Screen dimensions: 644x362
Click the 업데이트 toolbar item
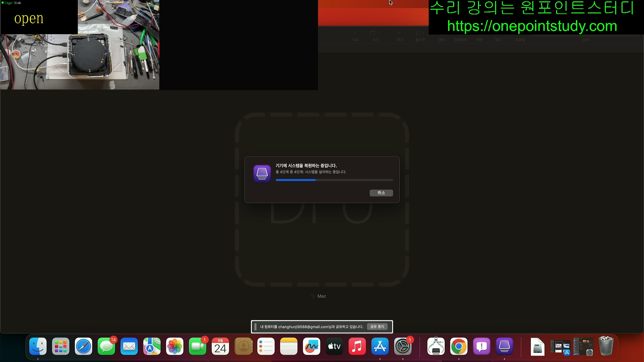tap(461, 40)
